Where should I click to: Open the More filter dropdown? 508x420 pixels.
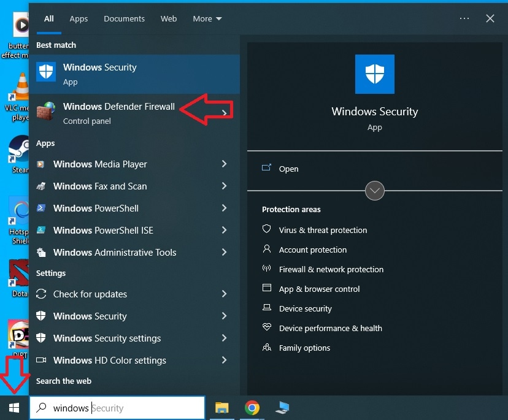pyautogui.click(x=207, y=19)
